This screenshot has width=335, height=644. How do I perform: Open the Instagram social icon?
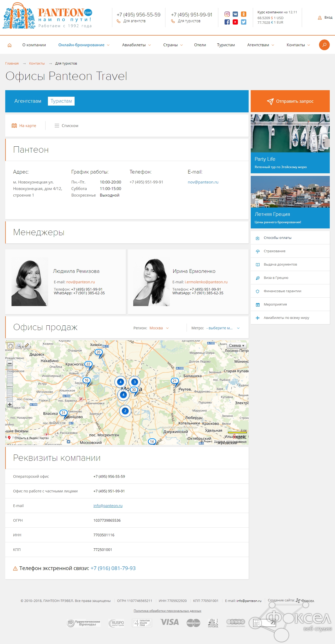coord(227,14)
